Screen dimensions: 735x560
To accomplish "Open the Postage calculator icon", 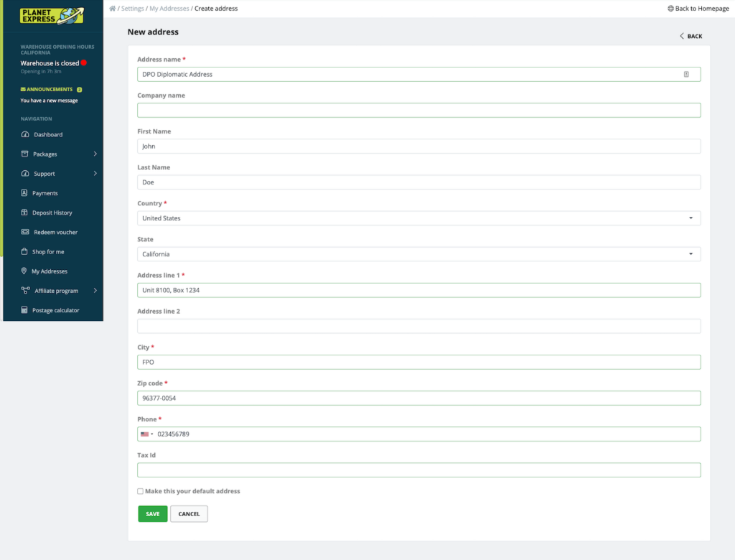I will [x=24, y=310].
